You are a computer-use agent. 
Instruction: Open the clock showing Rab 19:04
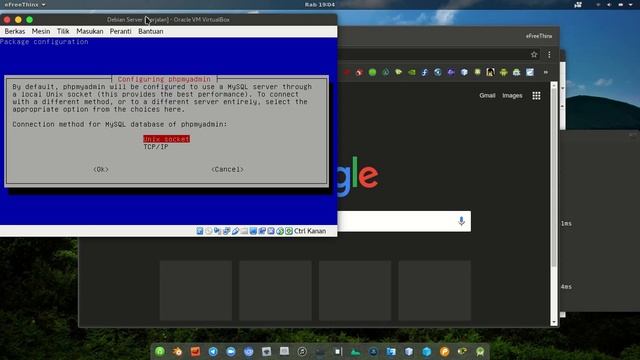pos(320,4)
